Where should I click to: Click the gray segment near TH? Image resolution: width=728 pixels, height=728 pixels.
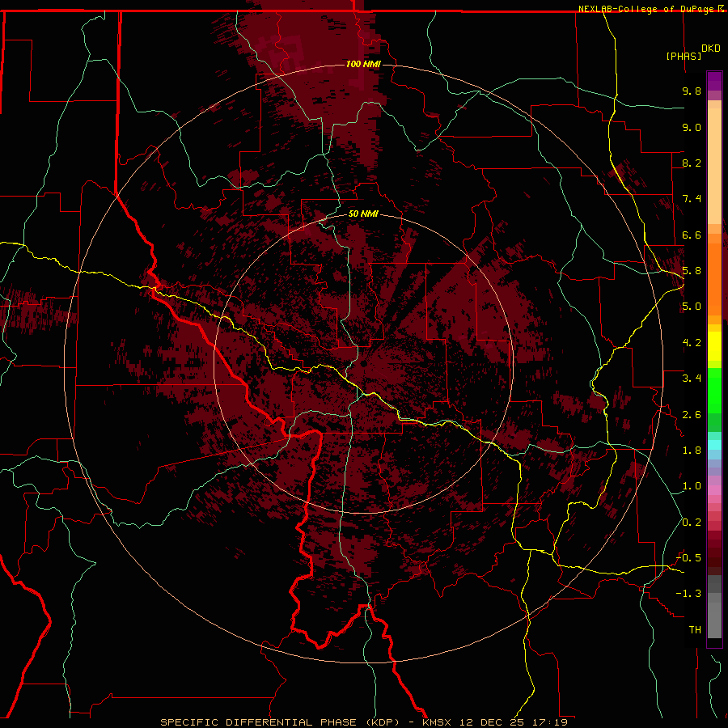tap(714, 620)
